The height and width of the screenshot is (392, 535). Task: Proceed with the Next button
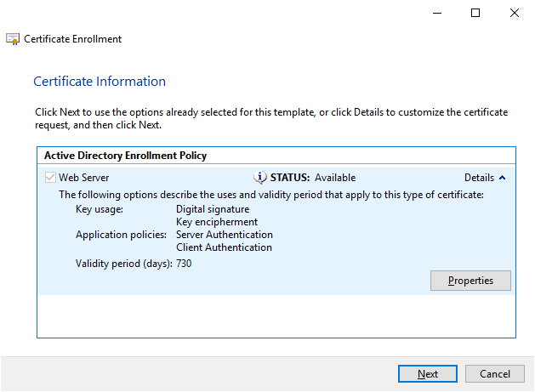(x=428, y=373)
